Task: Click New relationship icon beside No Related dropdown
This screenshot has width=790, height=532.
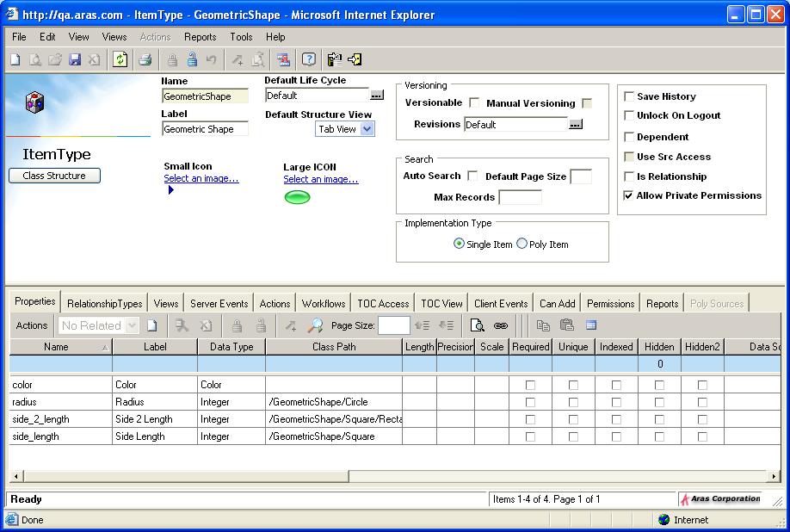Action: coord(151,325)
